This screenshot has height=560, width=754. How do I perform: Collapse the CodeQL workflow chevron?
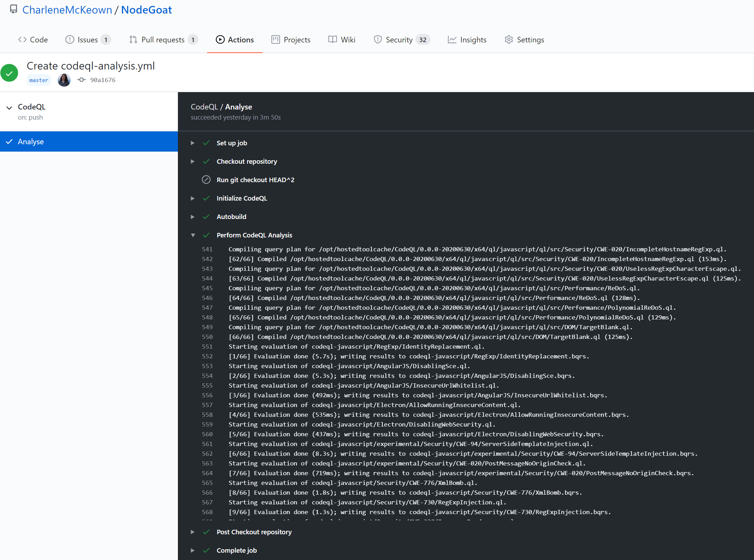[9, 108]
